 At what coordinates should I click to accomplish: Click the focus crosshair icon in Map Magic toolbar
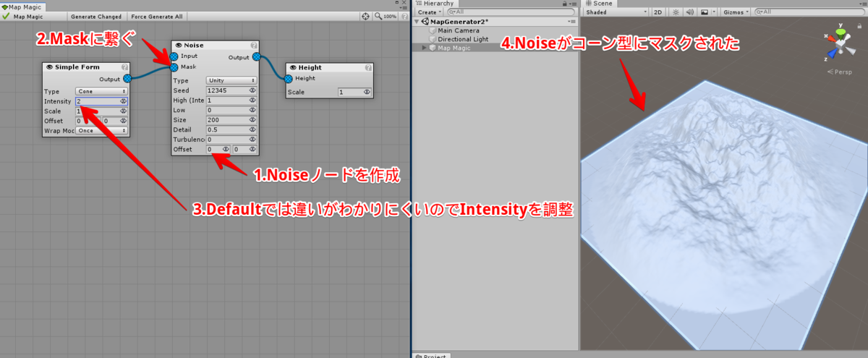[365, 15]
